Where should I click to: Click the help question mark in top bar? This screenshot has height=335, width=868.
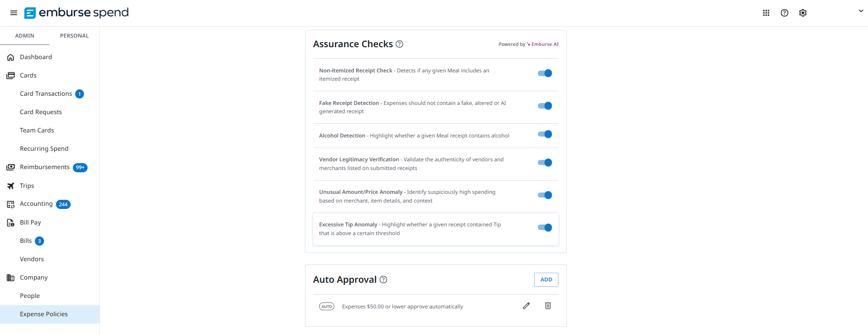click(785, 13)
